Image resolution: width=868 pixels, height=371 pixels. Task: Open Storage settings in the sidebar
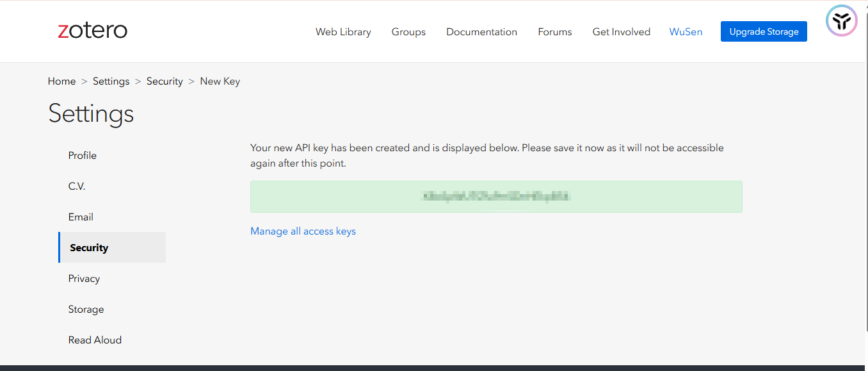[x=86, y=309]
